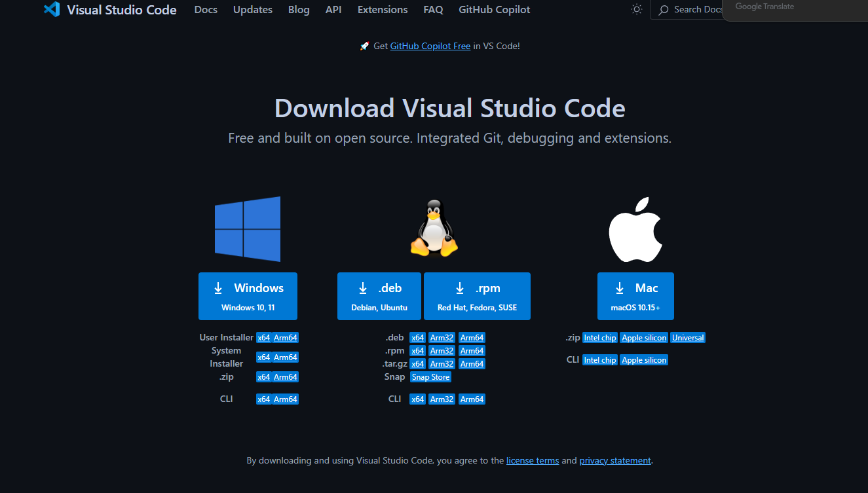This screenshot has height=493, width=868.
Task: Select Apple silicon for Mac CLI
Action: click(x=644, y=360)
